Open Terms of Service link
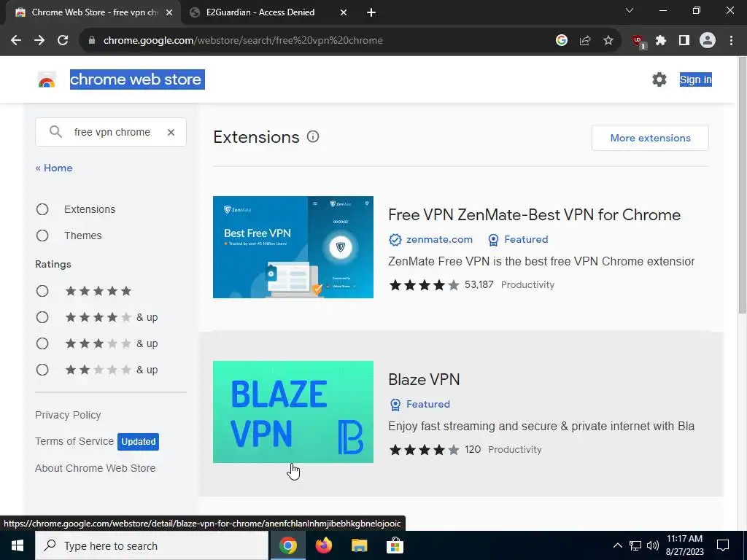Image resolution: width=747 pixels, height=560 pixels. (x=74, y=441)
